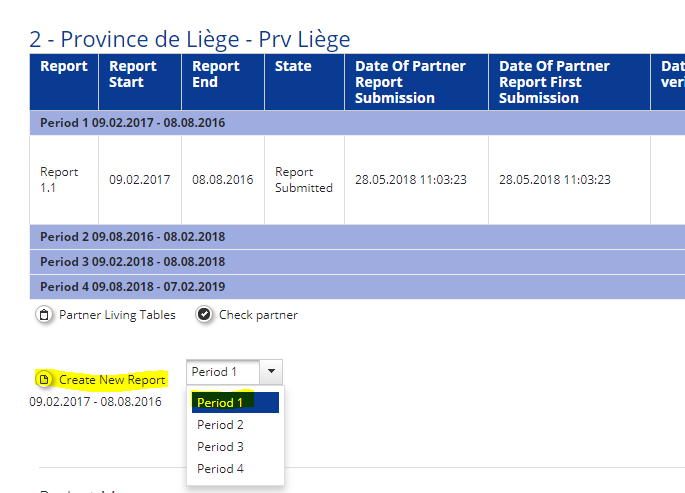Click the Report Start column header
Viewport: 685px width, 493px height.
coord(133,74)
